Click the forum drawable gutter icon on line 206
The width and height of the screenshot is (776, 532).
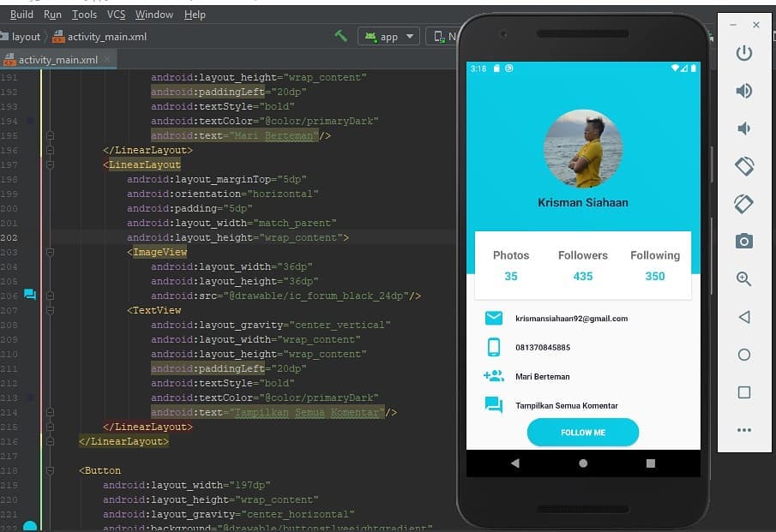30,295
